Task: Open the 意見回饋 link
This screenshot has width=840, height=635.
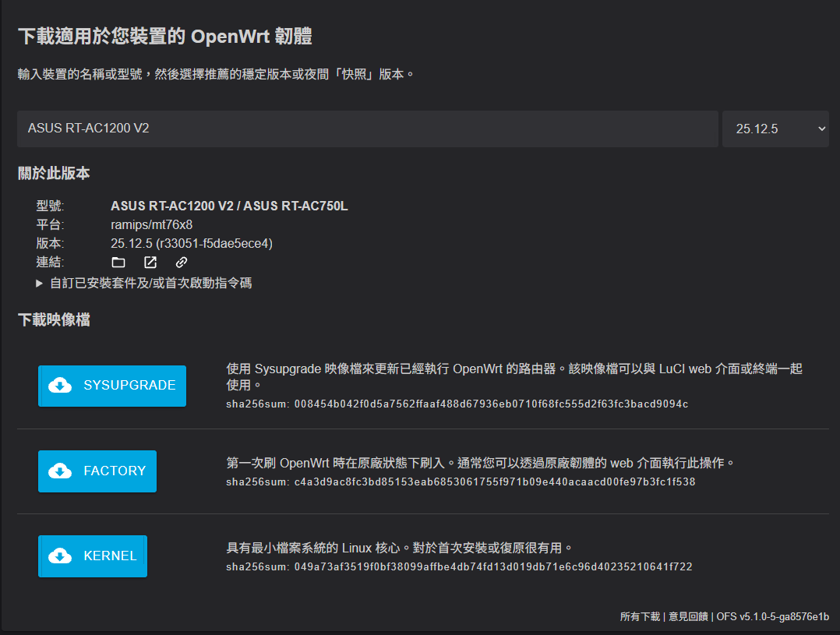Action: point(688,617)
